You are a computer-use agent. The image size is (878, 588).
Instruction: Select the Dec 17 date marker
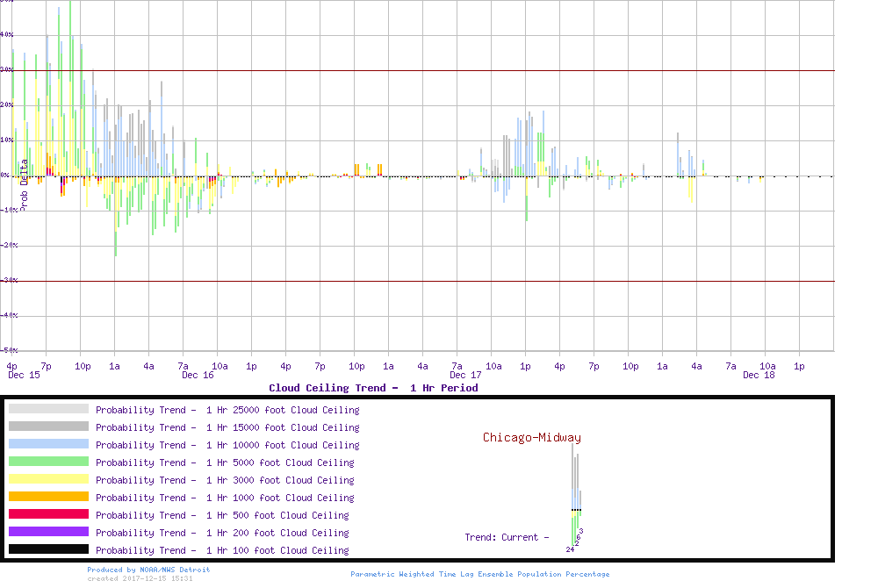tap(464, 376)
